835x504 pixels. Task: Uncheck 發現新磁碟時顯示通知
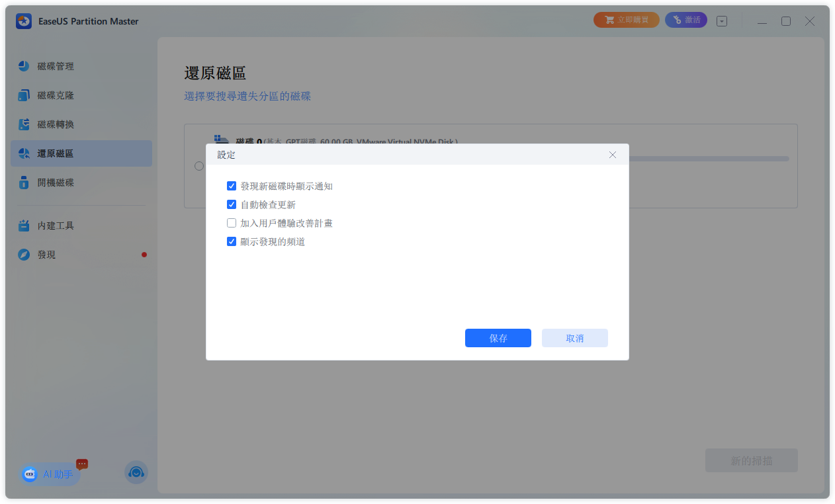[232, 186]
